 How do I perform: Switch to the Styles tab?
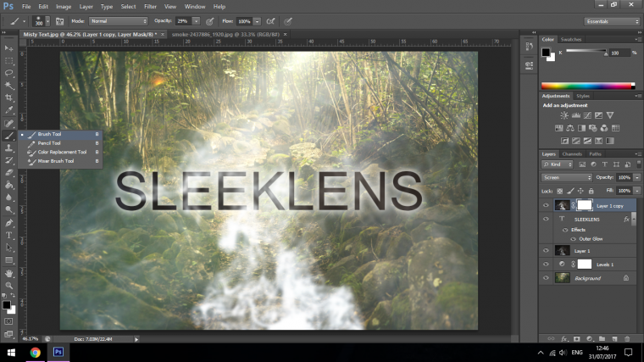(583, 96)
